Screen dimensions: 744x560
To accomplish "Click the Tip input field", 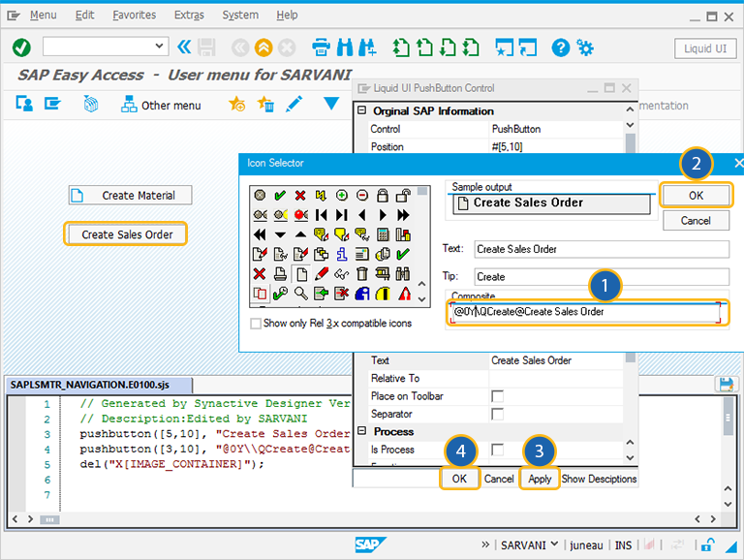I will (602, 277).
